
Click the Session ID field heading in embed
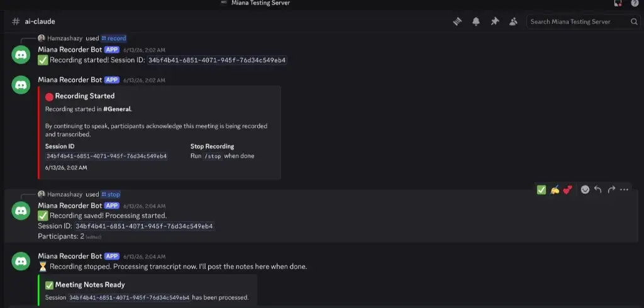point(60,146)
